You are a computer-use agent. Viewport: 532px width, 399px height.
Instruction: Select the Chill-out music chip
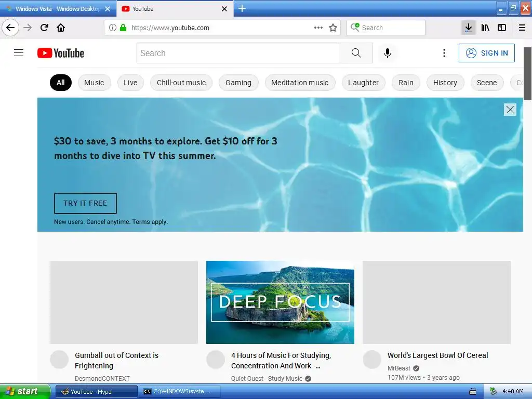point(181,83)
